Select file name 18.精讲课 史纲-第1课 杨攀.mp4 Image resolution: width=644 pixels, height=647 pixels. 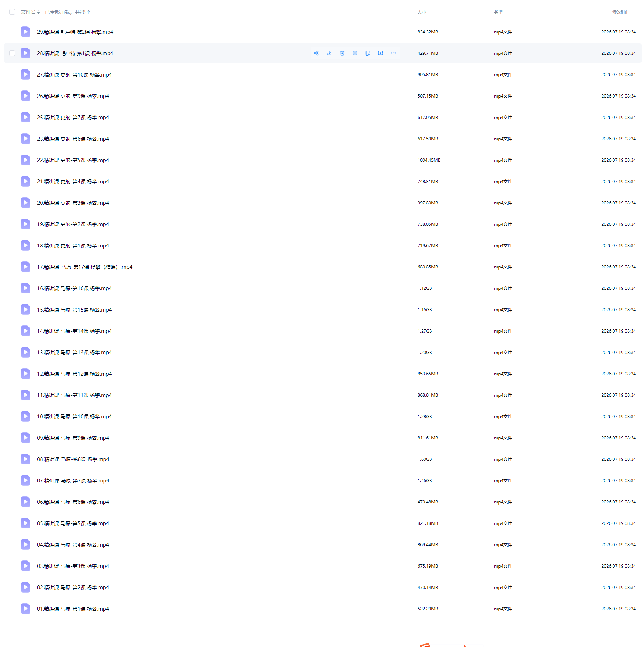[x=73, y=246]
